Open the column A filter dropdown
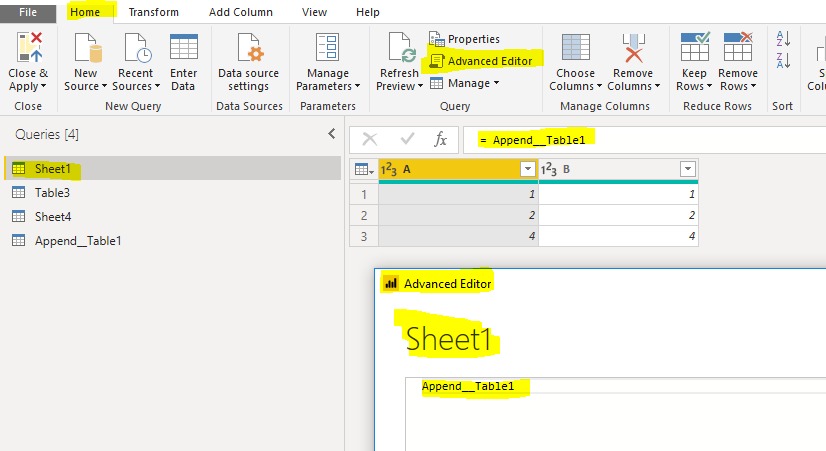The image size is (826, 451). (527, 169)
